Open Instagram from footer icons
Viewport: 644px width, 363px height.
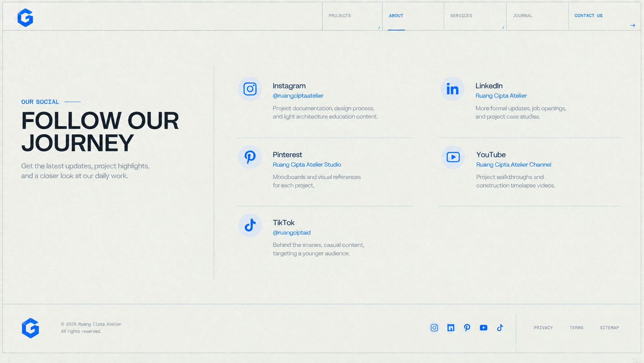pos(434,328)
